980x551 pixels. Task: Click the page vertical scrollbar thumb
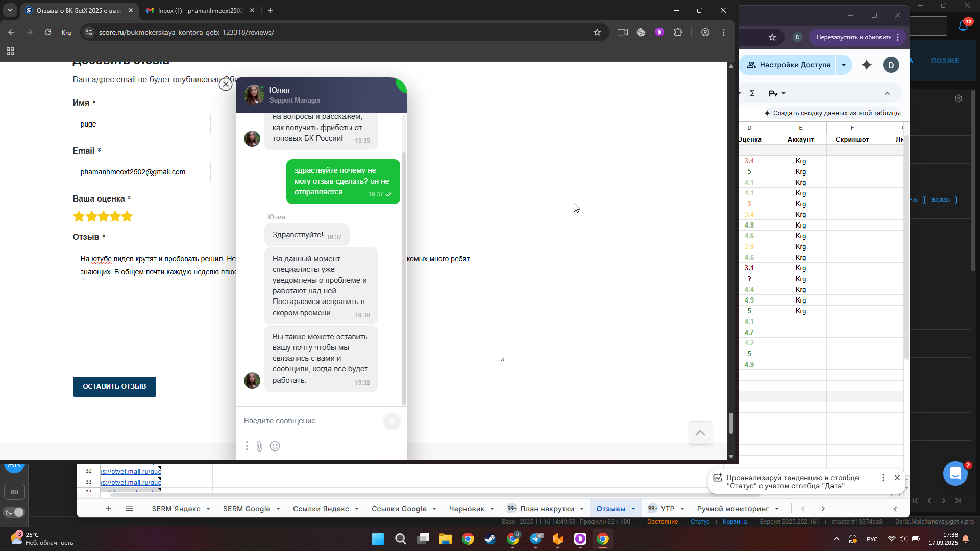click(731, 423)
